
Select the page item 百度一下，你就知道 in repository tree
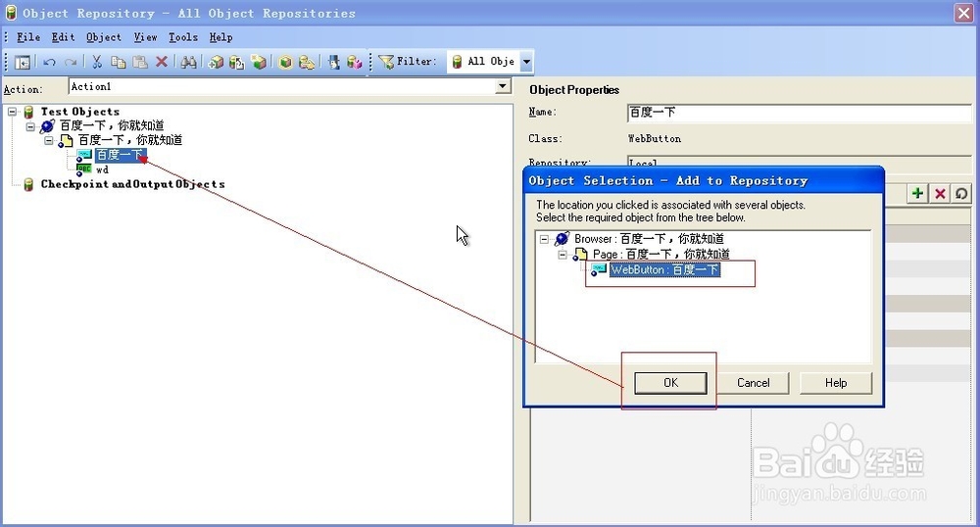coord(130,140)
